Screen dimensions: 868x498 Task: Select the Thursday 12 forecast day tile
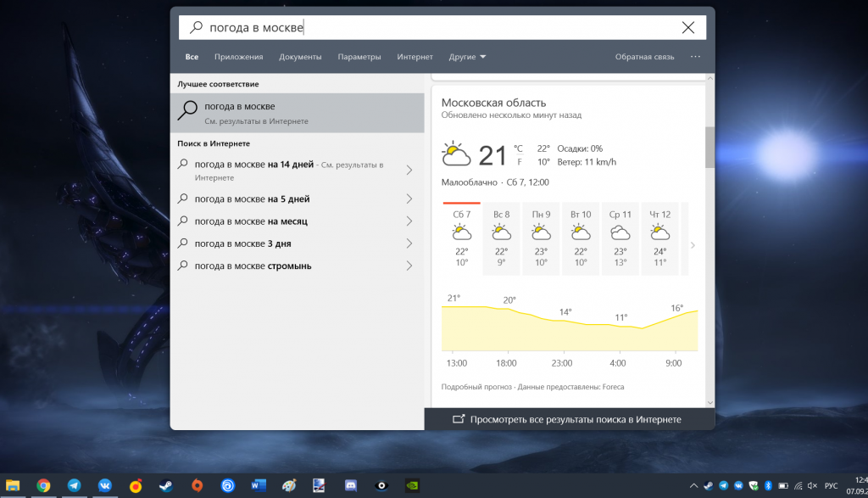tap(660, 238)
